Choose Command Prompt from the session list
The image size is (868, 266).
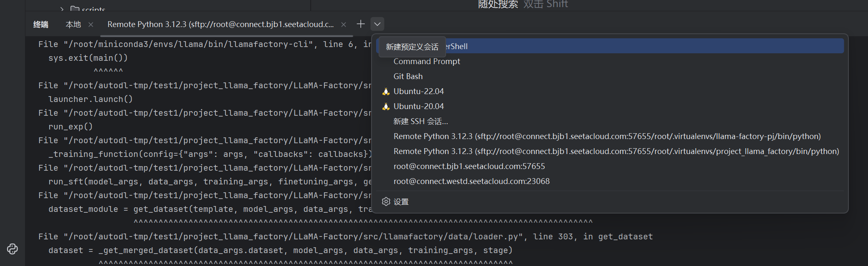point(610,61)
